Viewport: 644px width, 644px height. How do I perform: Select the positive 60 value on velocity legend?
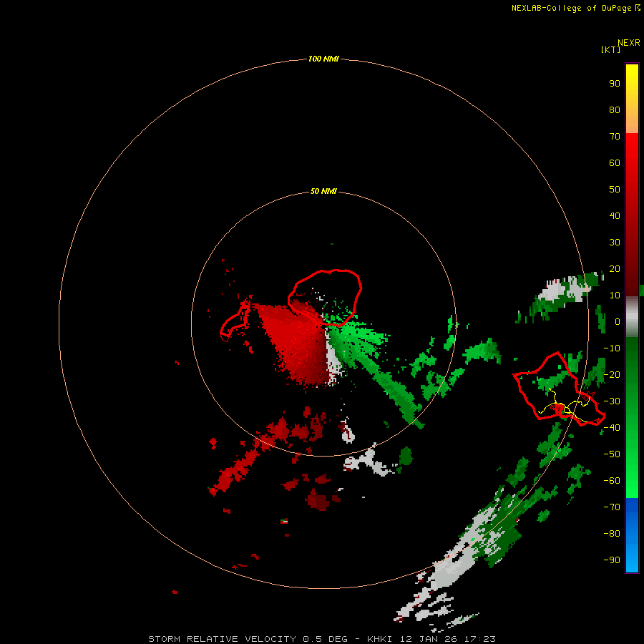[615, 162]
